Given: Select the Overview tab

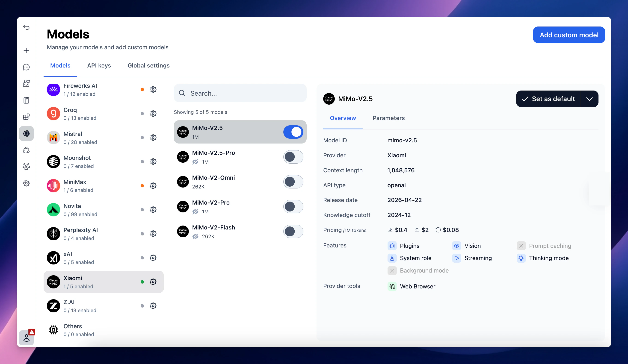Looking at the screenshot, I should [x=343, y=118].
